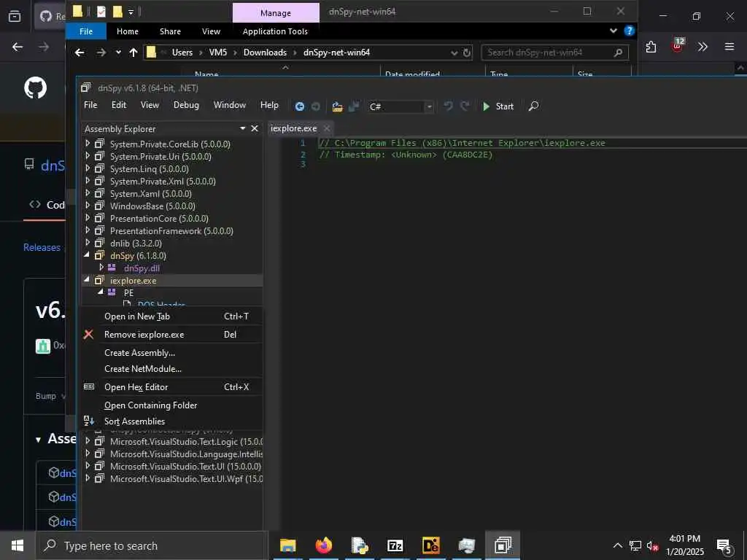This screenshot has height=560, width=747.
Task: Choose Create Assembly... option
Action: point(172,352)
